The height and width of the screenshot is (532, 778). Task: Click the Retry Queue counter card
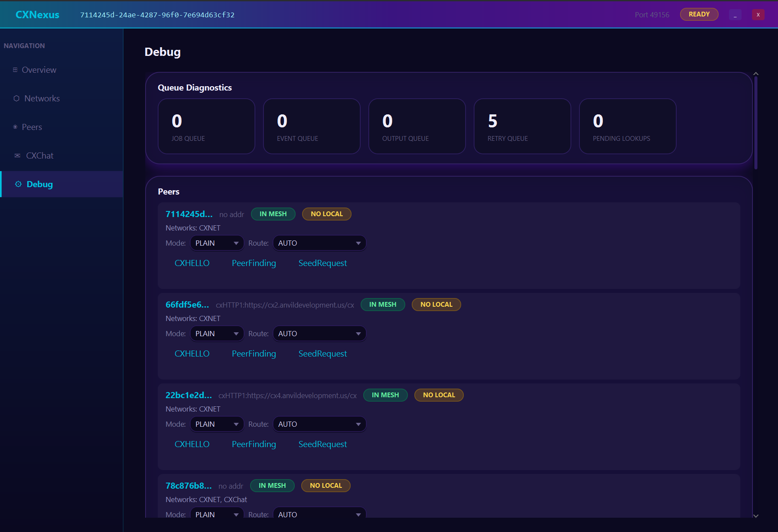[x=522, y=126]
